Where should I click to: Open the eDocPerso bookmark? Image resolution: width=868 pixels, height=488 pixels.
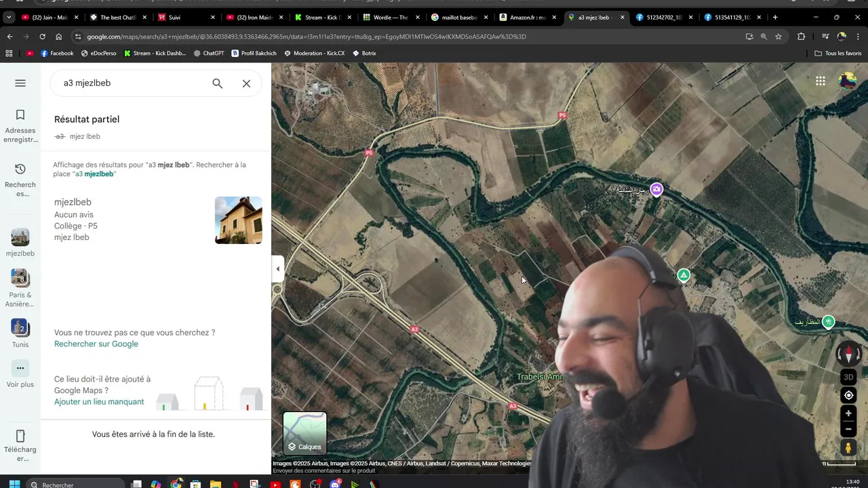coord(98,53)
